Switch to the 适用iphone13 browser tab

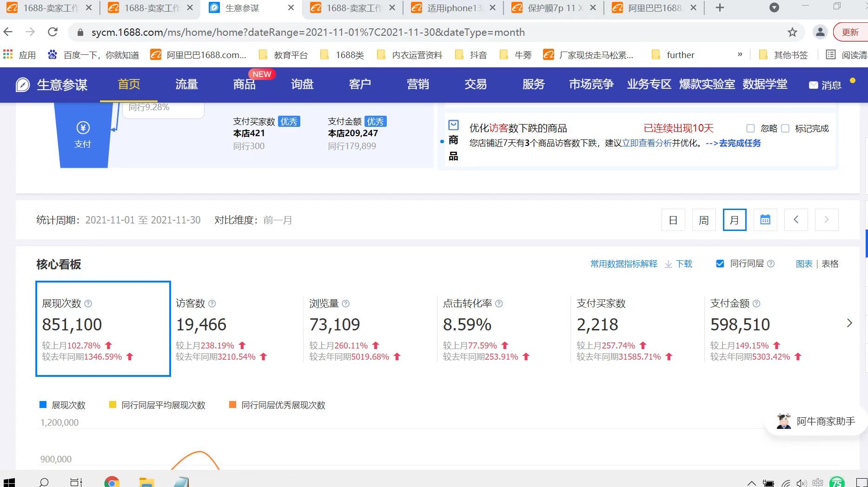coord(453,8)
